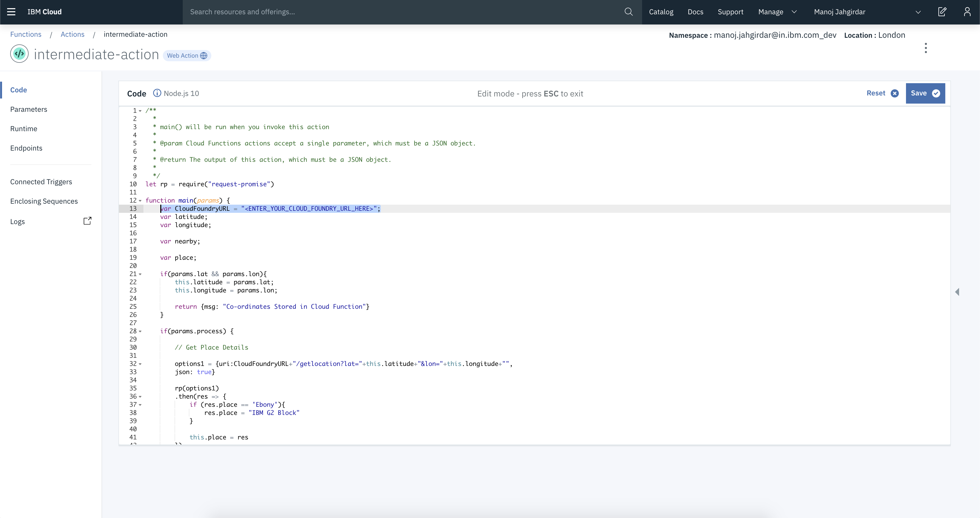Screen dimensions: 980x518
Task: Collapse the code fold at line 28
Action: pos(140,331)
